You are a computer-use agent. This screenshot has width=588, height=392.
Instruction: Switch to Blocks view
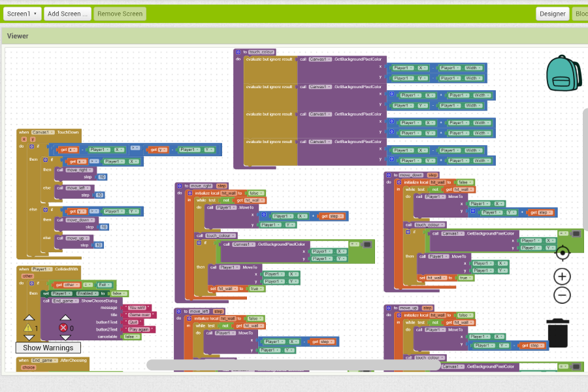click(x=581, y=14)
